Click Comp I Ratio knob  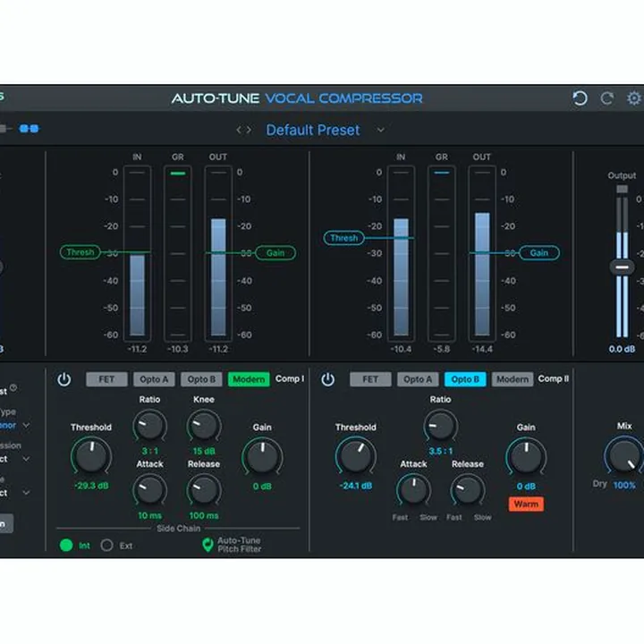150,426
